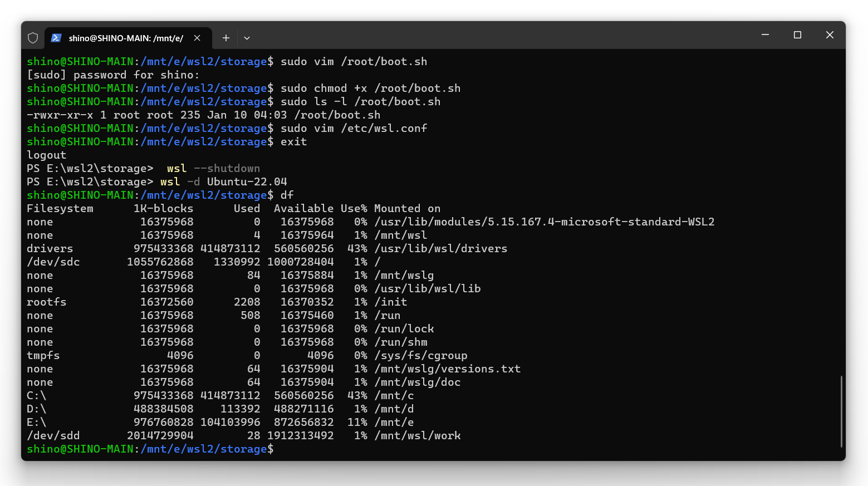
Task: Click '[sudo] password for shino:' line
Action: [x=113, y=75]
